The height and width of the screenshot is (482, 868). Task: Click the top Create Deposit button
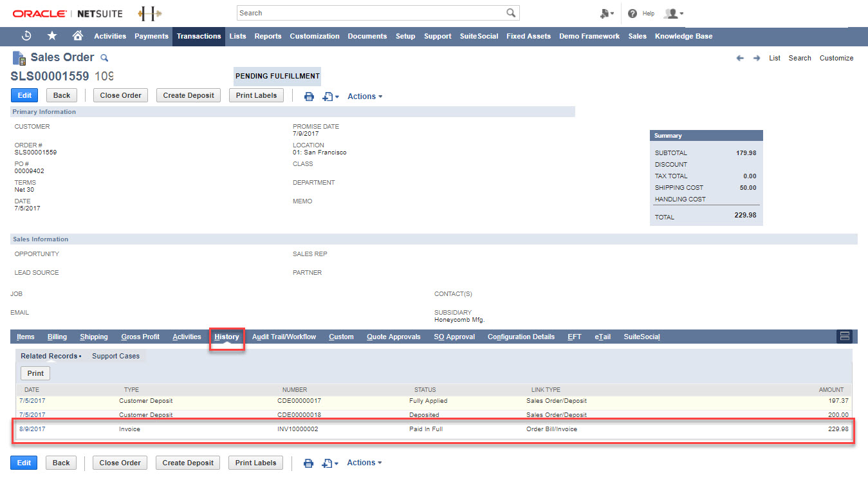pos(189,95)
